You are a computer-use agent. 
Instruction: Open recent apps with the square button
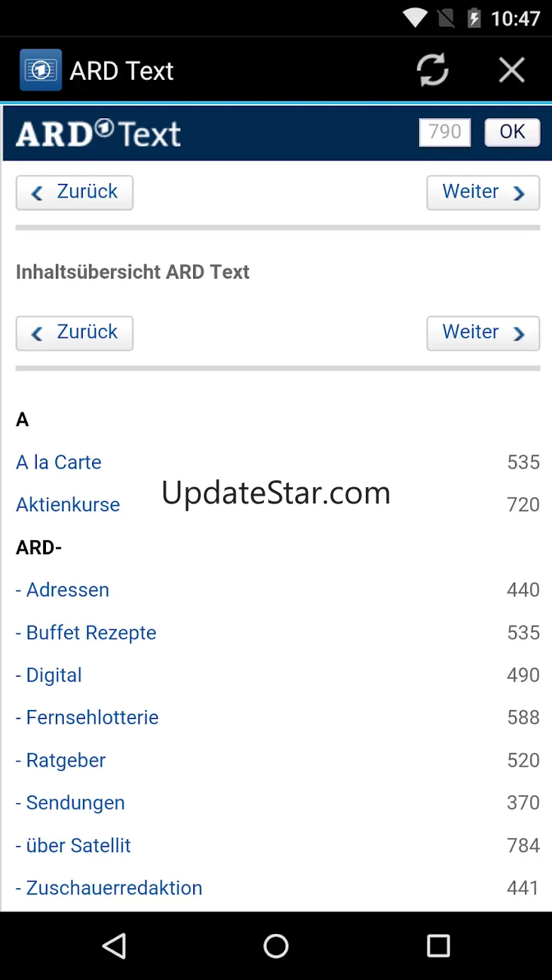(438, 945)
